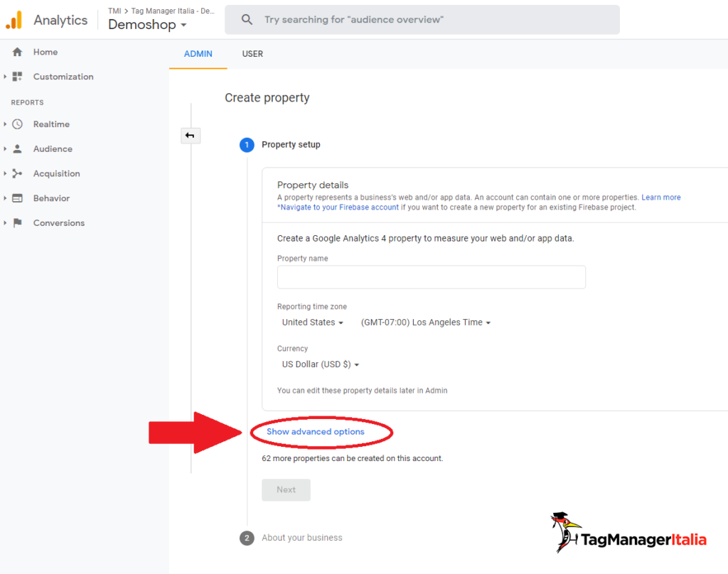Image resolution: width=728 pixels, height=574 pixels.
Task: Open the Learn more link
Action: pos(660,197)
